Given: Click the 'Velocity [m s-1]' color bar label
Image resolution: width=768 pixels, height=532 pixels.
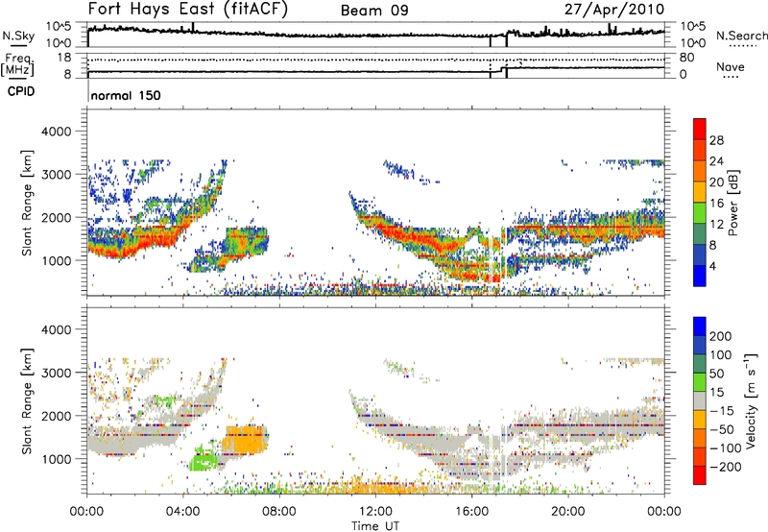Looking at the screenshot, I should 751,400.
